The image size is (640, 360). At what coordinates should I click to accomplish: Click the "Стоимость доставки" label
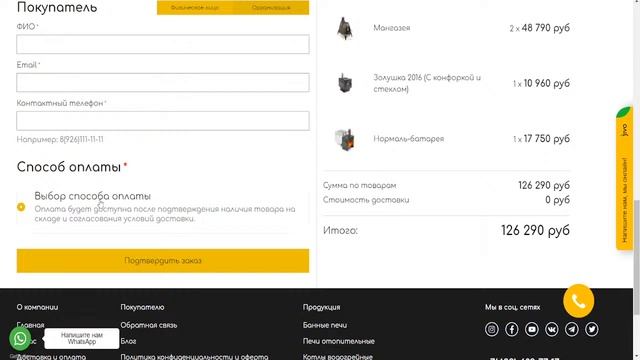tap(366, 200)
